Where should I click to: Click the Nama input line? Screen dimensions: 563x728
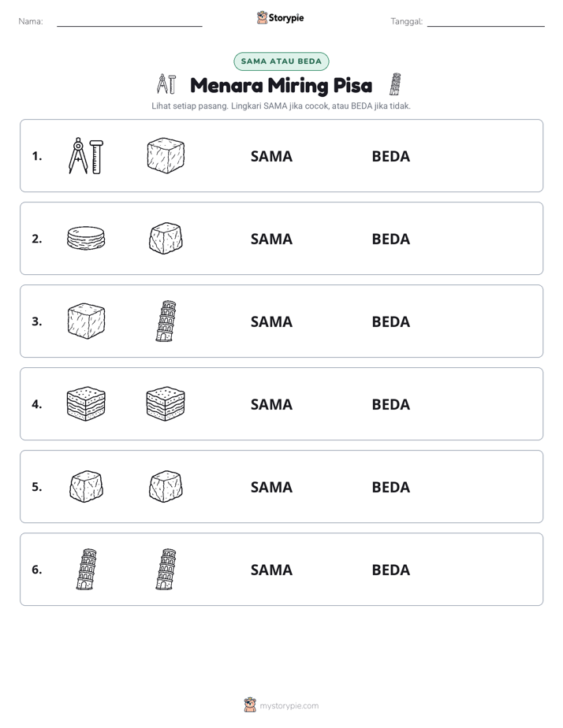click(129, 22)
